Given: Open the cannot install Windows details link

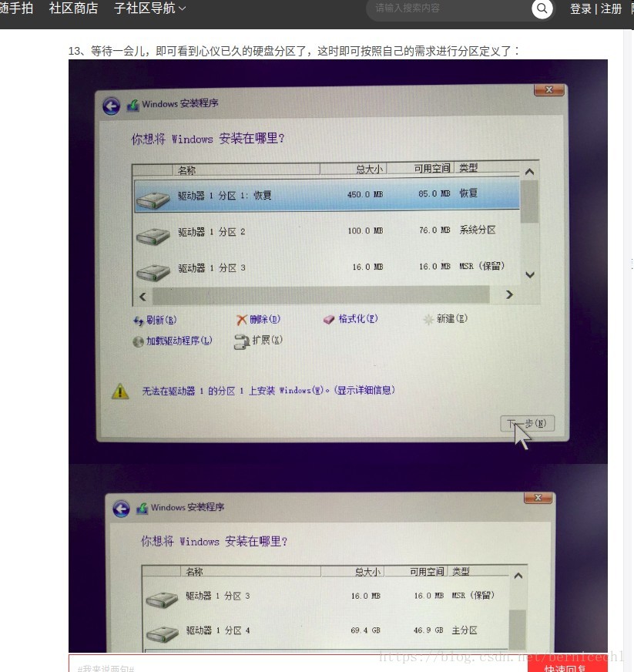Looking at the screenshot, I should tap(269, 391).
